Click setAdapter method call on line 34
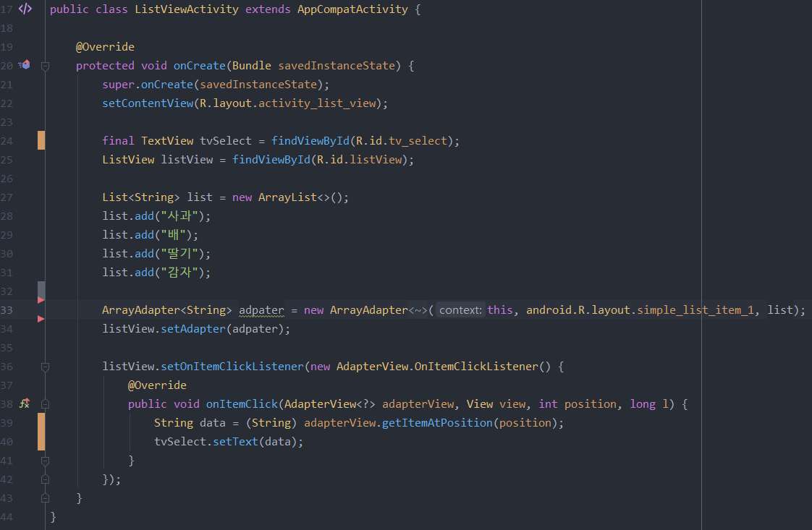 click(x=193, y=329)
